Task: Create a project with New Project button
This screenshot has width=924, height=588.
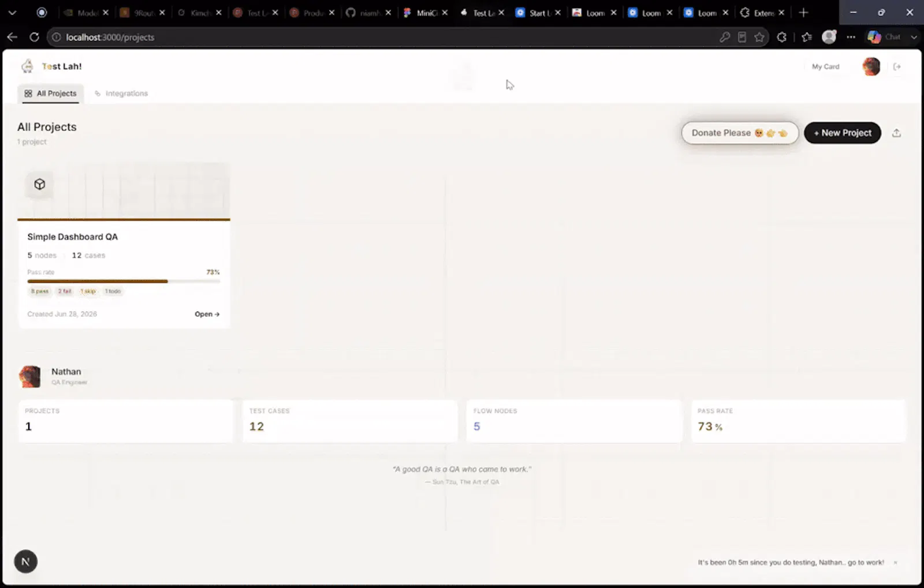Action: point(843,133)
